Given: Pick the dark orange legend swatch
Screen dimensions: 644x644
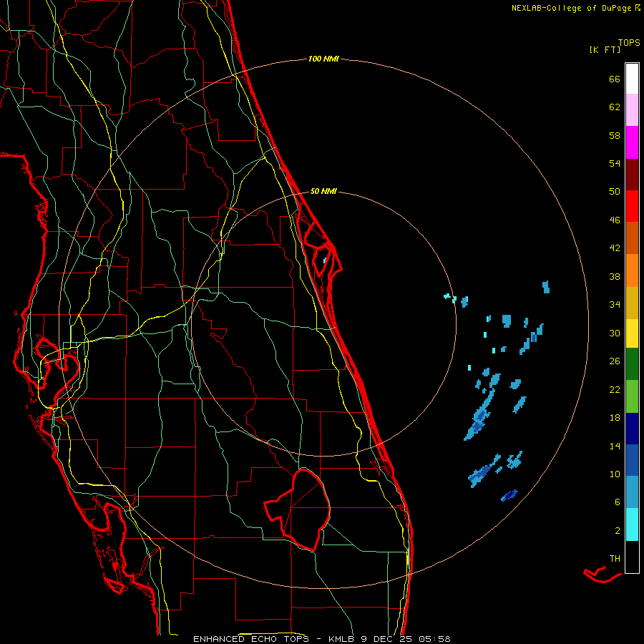Looking at the screenshot, I should pyautogui.click(x=632, y=238).
